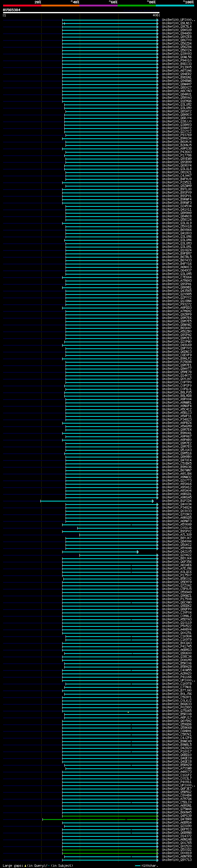Select label UniRef100_O14372

tap(176, 836)
